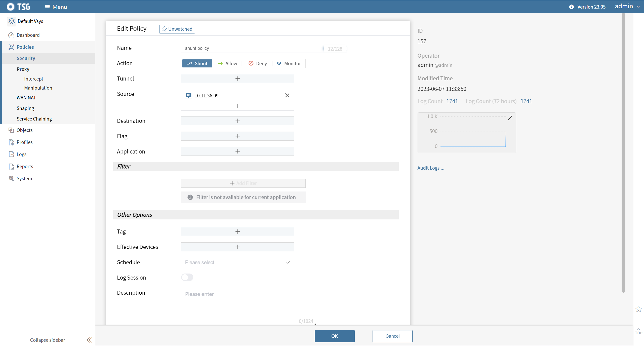Viewport: 644px width, 346px height.
Task: Collapse sidebar using double-chevron icon
Action: click(89, 340)
